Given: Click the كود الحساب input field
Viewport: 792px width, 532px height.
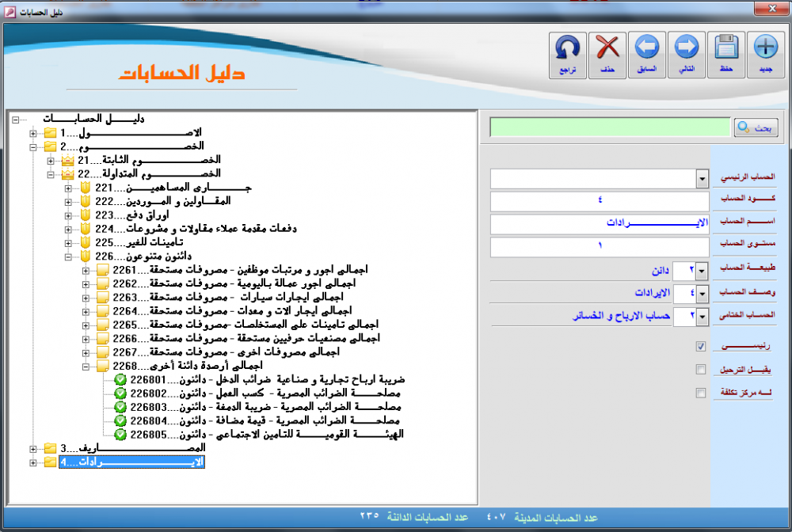Looking at the screenshot, I should click(x=600, y=201).
